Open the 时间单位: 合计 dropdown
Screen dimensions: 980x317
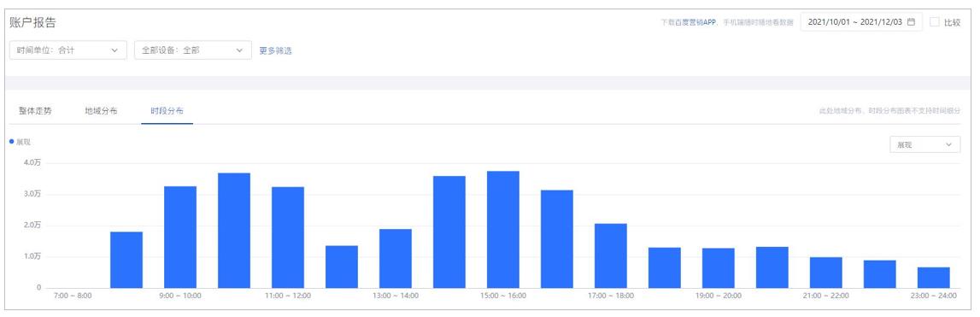68,50
